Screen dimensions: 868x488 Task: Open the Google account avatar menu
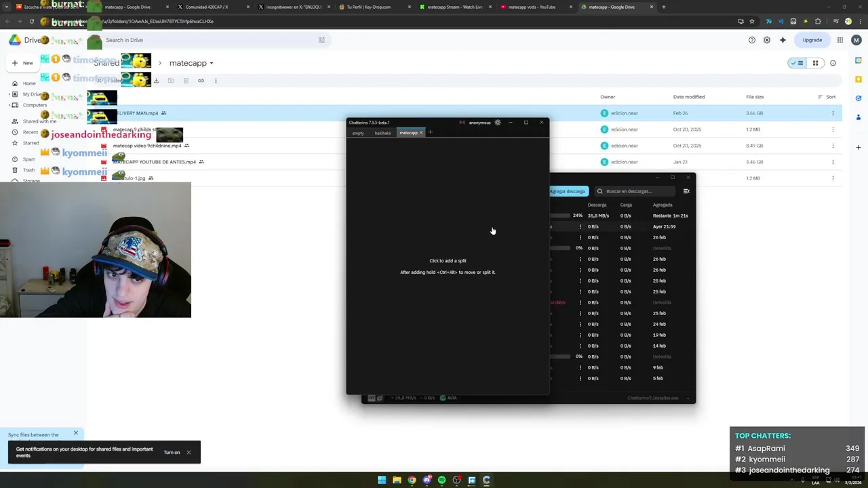pyautogui.click(x=857, y=40)
